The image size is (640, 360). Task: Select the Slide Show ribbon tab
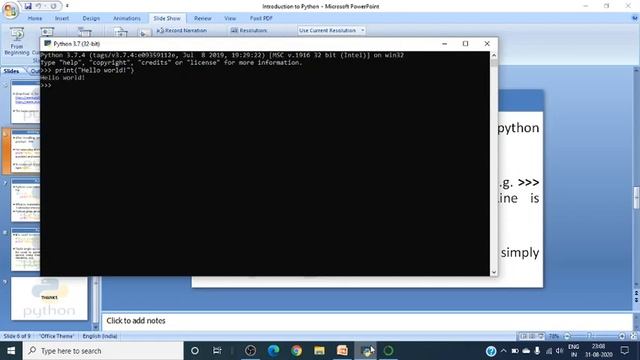167,18
